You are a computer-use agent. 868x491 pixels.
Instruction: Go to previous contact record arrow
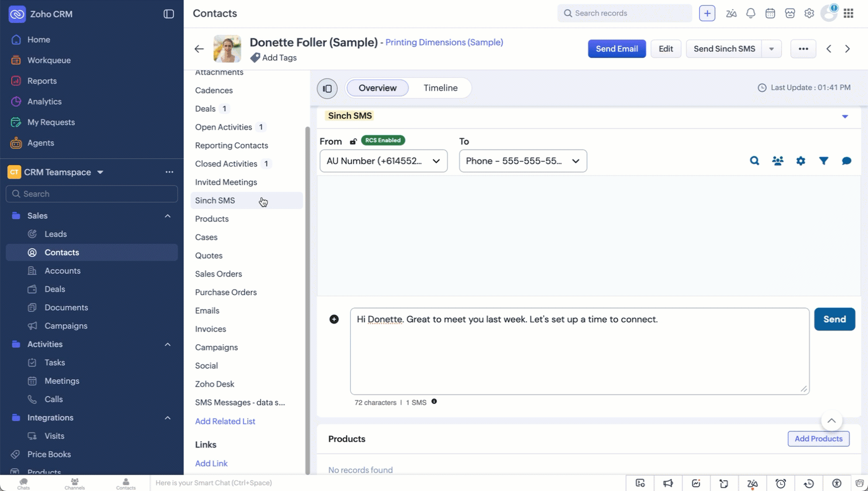(x=829, y=49)
